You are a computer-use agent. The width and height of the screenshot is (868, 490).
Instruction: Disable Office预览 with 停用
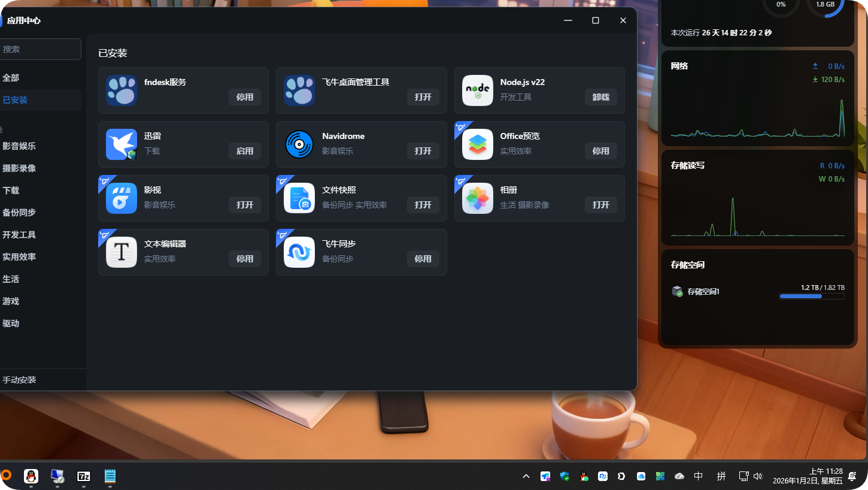tap(601, 151)
